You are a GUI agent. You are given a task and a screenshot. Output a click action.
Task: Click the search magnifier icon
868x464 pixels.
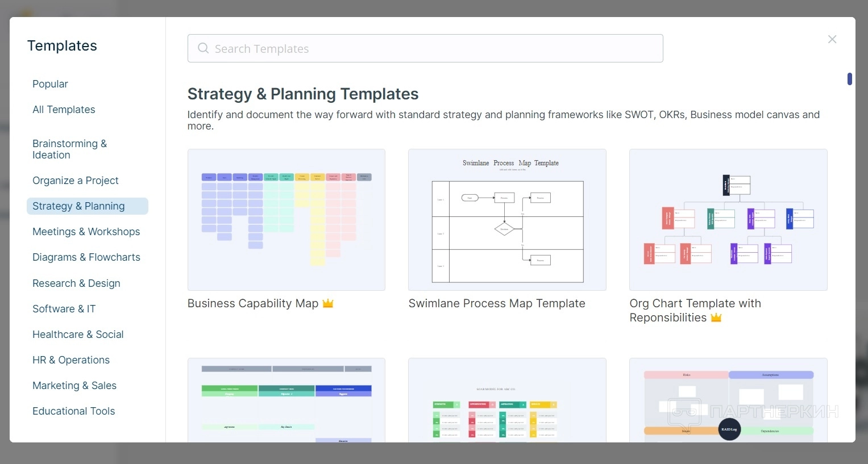pyautogui.click(x=203, y=48)
